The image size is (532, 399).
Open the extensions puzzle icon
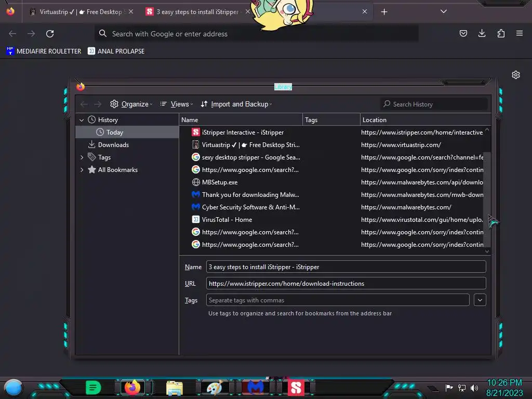tap(501, 33)
